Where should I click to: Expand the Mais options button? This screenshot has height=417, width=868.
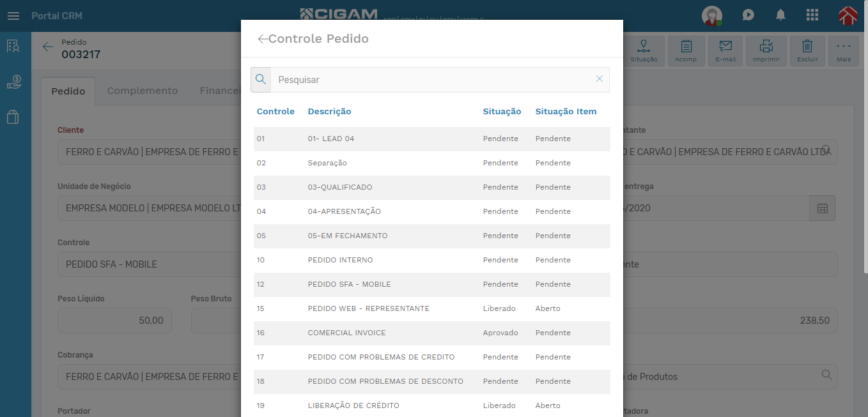[844, 51]
